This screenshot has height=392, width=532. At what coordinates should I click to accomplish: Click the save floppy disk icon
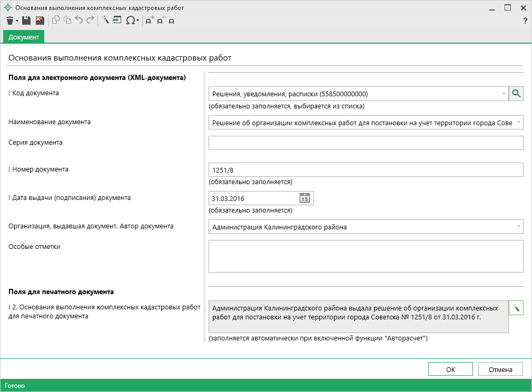26,21
